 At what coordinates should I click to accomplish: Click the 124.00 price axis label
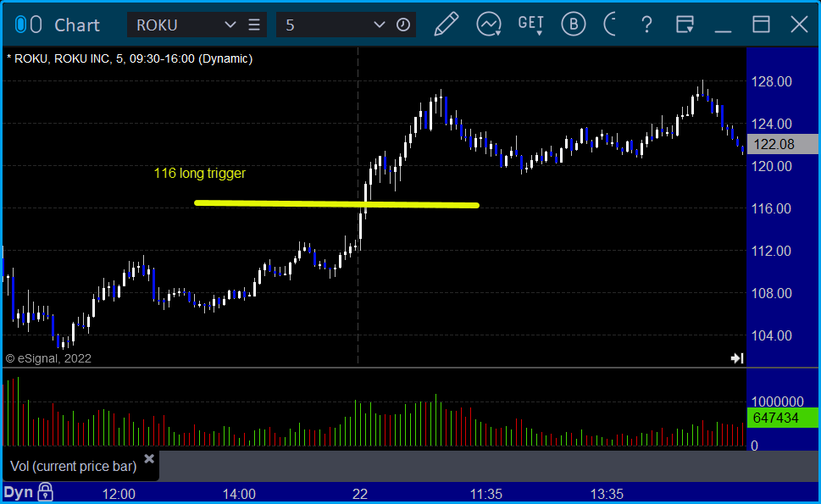pos(771,124)
